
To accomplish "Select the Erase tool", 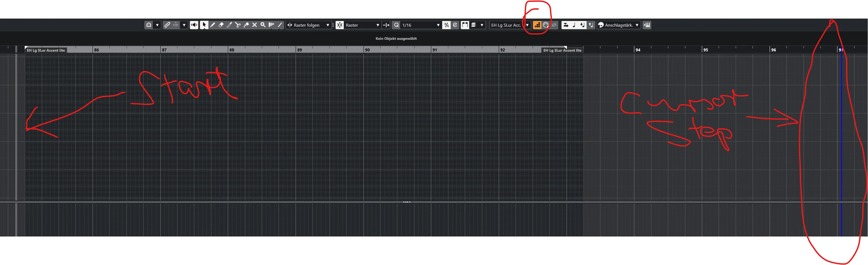I will (x=221, y=25).
